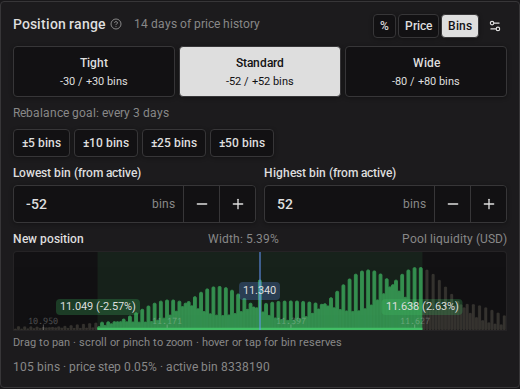The image size is (520, 389).
Task: Select the Tight -30 / +30 bins preset
Action: 94,72
